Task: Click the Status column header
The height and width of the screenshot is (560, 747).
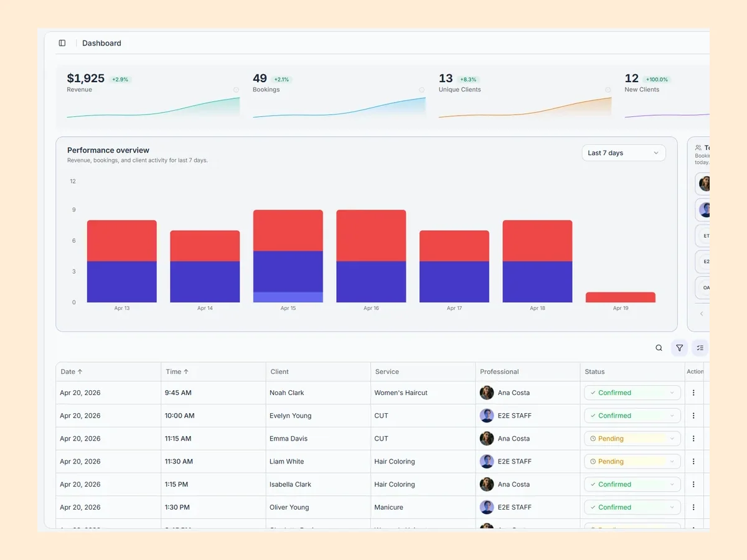Action: [x=594, y=371]
